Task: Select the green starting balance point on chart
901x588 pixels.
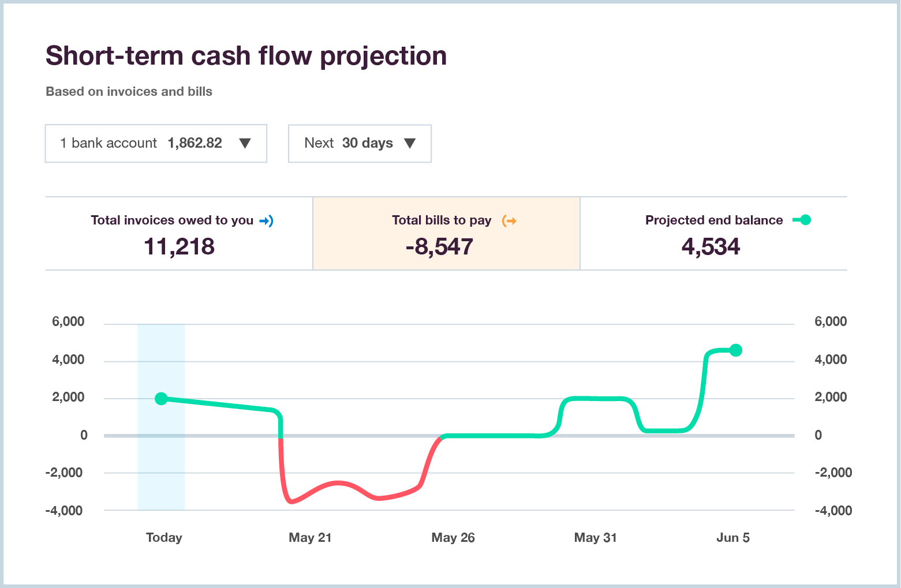Action: click(x=162, y=398)
